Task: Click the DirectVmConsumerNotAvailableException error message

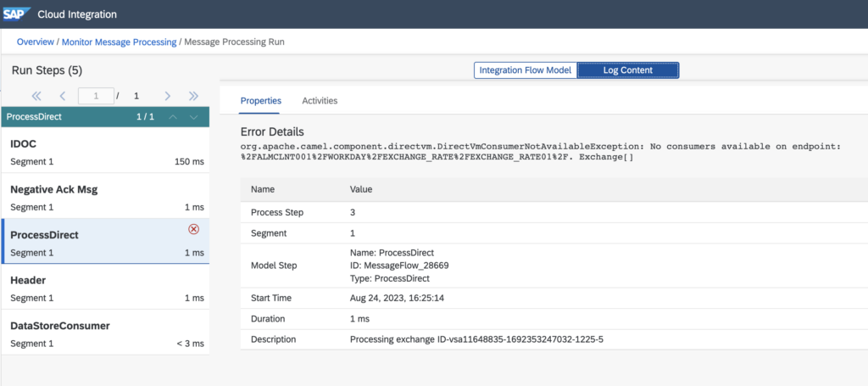Action: click(541, 152)
